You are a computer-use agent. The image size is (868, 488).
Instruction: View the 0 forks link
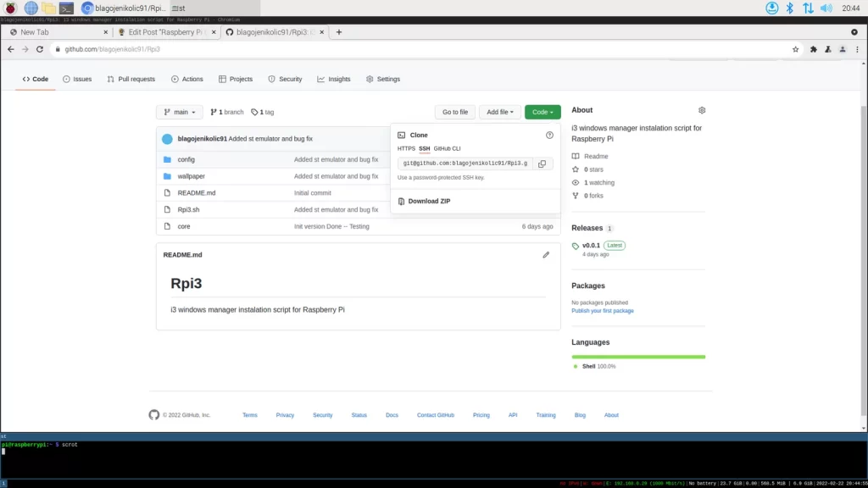pyautogui.click(x=593, y=196)
